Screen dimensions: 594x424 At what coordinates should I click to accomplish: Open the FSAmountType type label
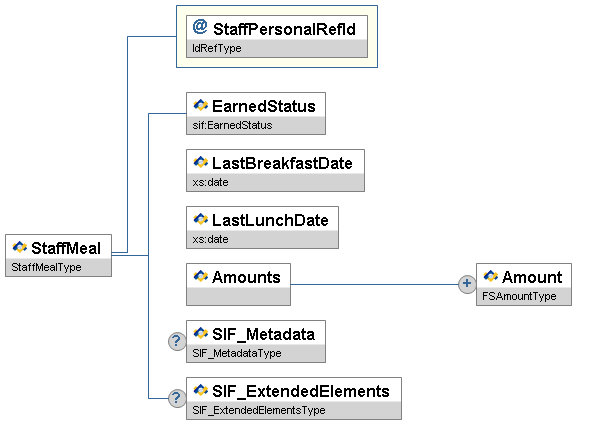[x=519, y=296]
